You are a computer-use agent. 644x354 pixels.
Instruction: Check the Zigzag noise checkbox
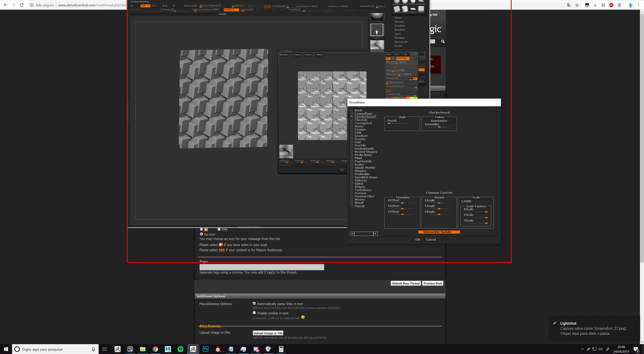click(351, 206)
